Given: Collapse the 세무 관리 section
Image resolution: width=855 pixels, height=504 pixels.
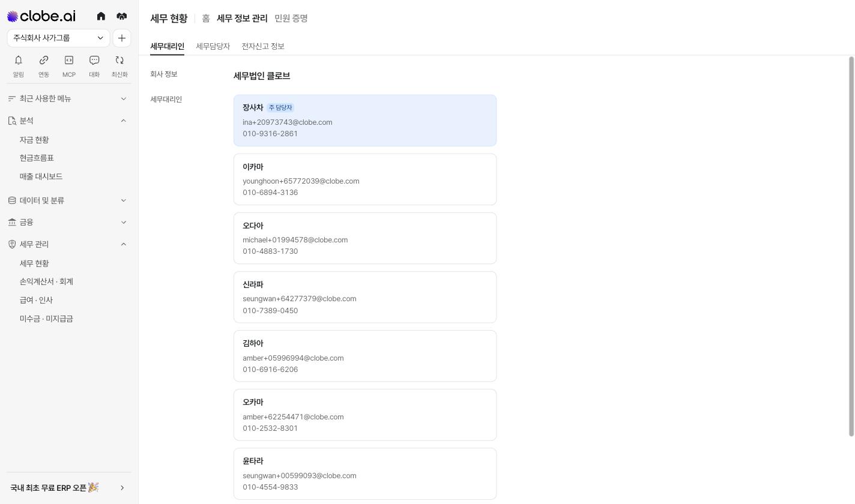Looking at the screenshot, I should tap(69, 244).
